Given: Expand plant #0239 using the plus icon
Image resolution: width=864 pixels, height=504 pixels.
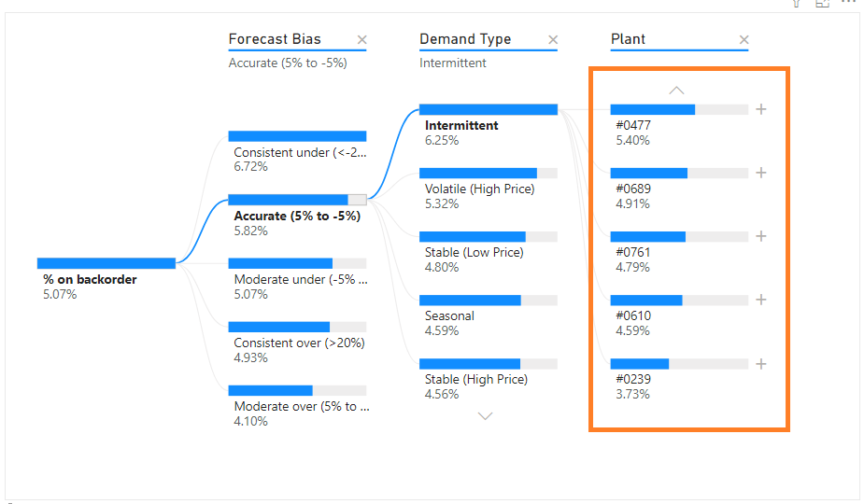Looking at the screenshot, I should [761, 364].
